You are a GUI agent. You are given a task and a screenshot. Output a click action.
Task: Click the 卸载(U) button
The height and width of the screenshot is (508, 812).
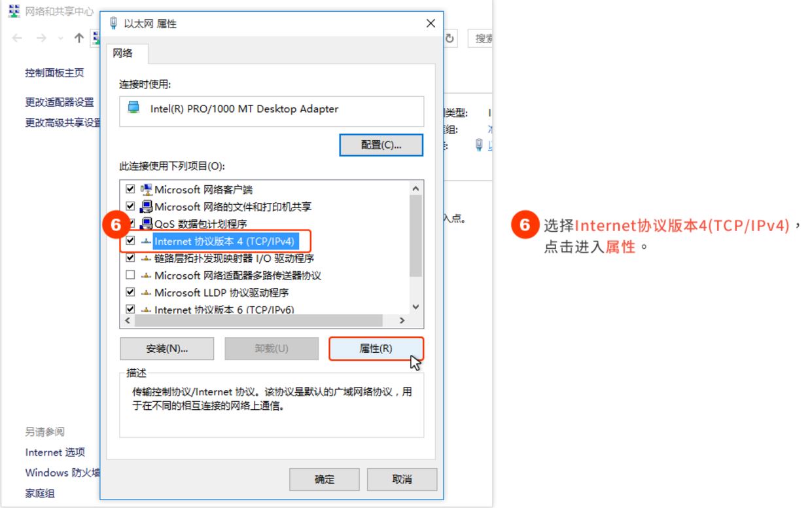coord(271,349)
